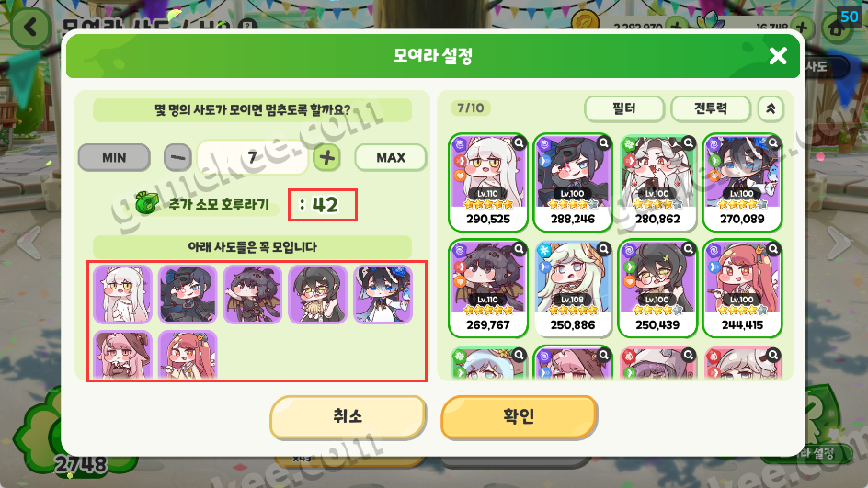Image resolution: width=868 pixels, height=488 pixels.
Task: View details of 270,089 character using magnifier
Action: (x=772, y=143)
